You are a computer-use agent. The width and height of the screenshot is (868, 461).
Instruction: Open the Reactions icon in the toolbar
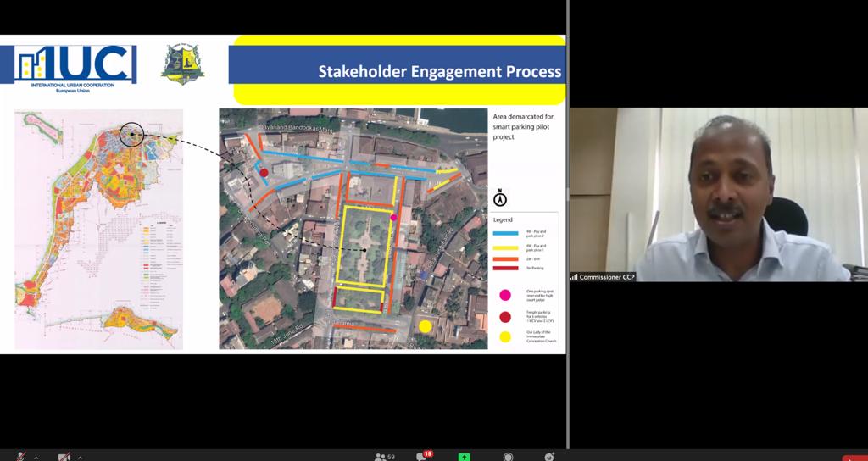point(550,457)
